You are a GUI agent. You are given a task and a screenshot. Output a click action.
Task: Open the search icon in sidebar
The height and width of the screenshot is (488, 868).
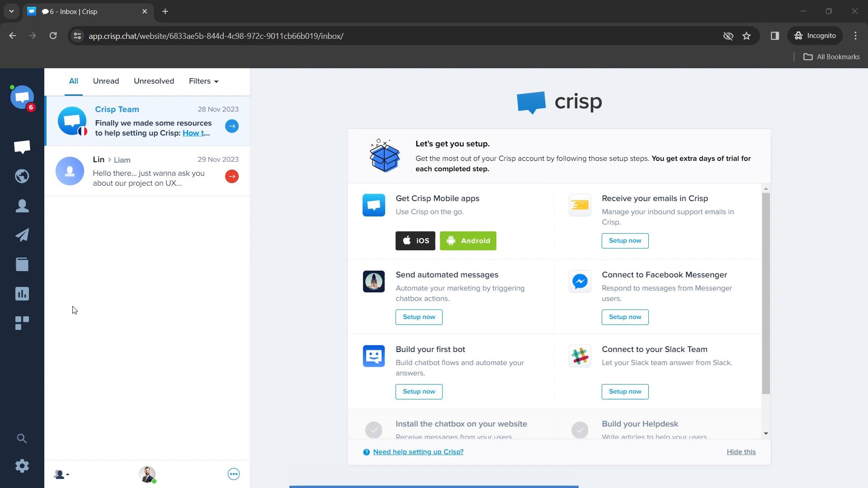pyautogui.click(x=22, y=438)
